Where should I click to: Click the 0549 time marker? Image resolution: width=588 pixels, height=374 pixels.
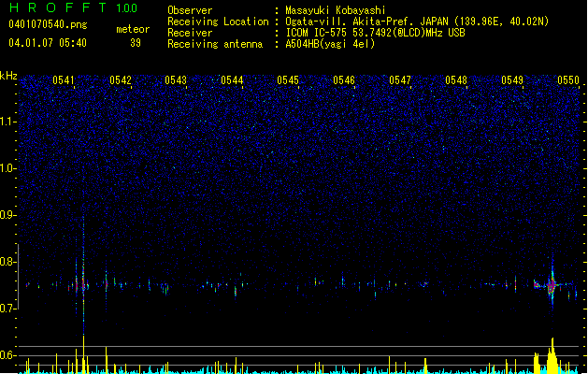point(512,80)
